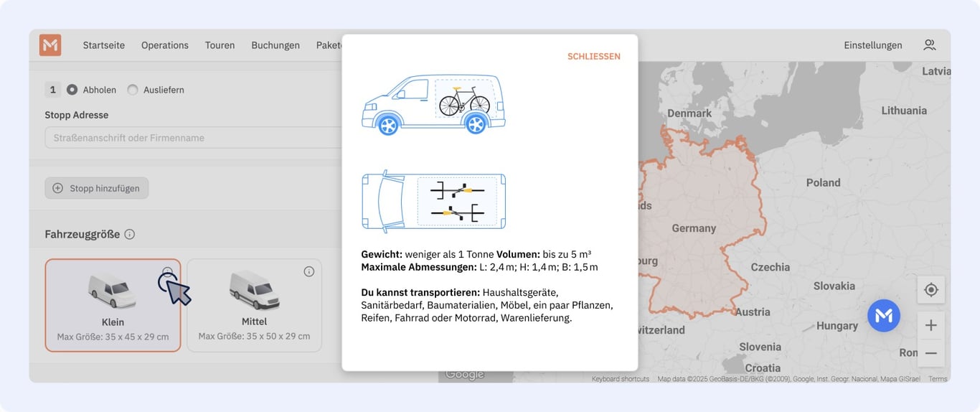This screenshot has width=980, height=412.
Task: Open info icon on the Mittel card
Action: (309, 271)
